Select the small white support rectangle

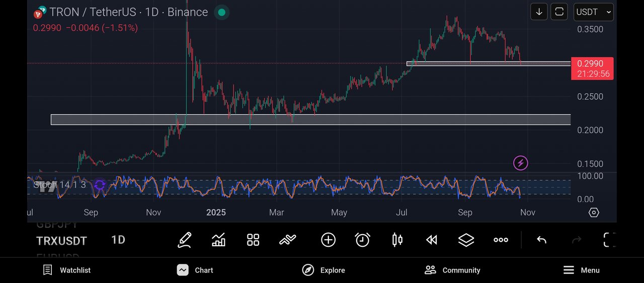[489, 64]
